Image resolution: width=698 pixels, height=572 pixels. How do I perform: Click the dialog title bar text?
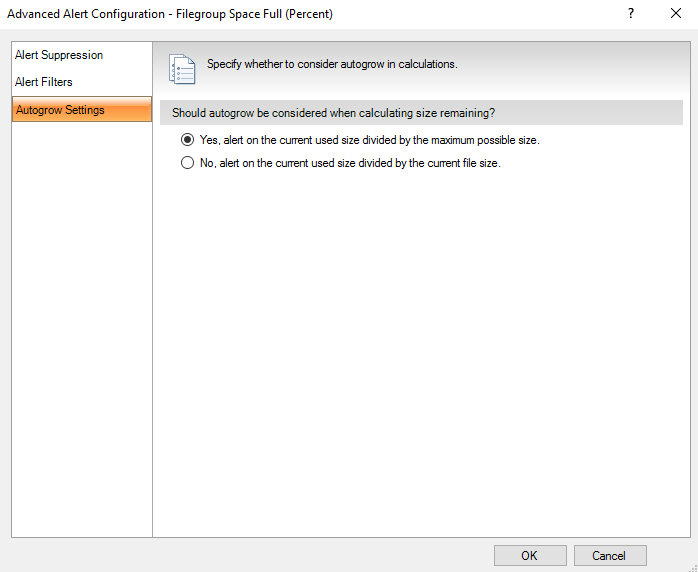point(170,13)
